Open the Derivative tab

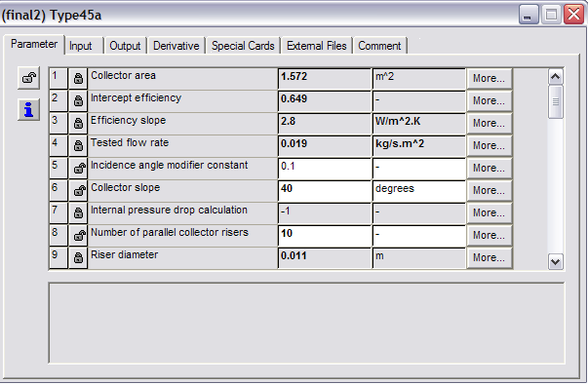pos(176,46)
